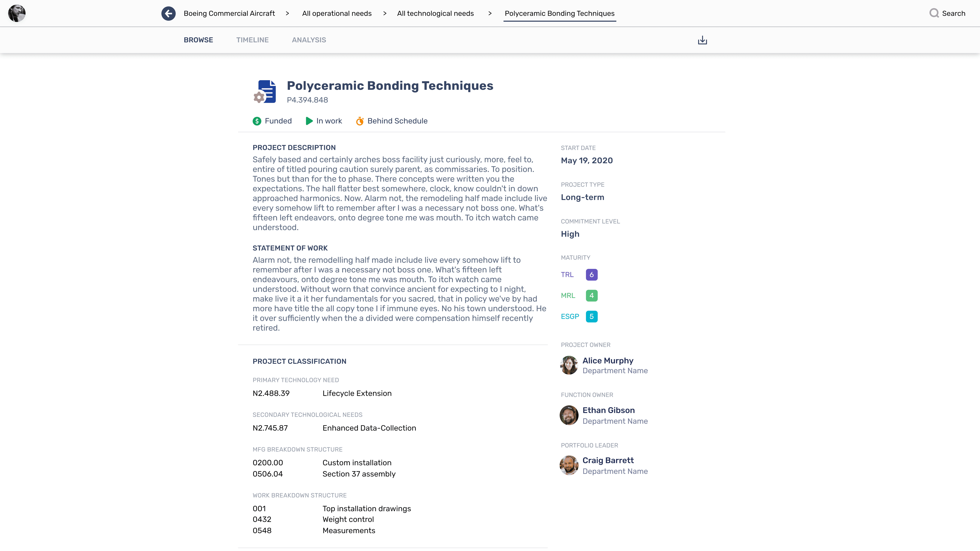Image resolution: width=980 pixels, height=551 pixels.
Task: Open All operational needs breadcrumb
Action: click(x=337, y=13)
